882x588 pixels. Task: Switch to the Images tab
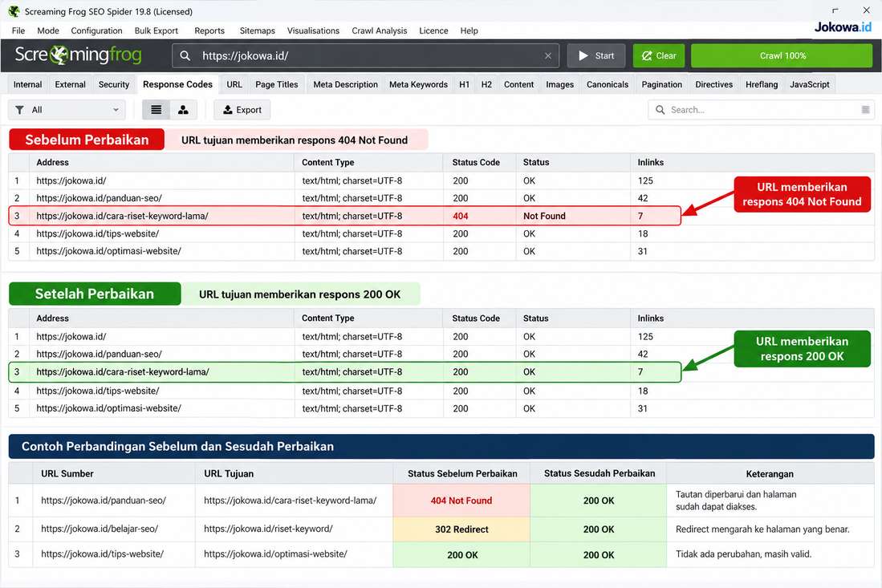tap(559, 84)
